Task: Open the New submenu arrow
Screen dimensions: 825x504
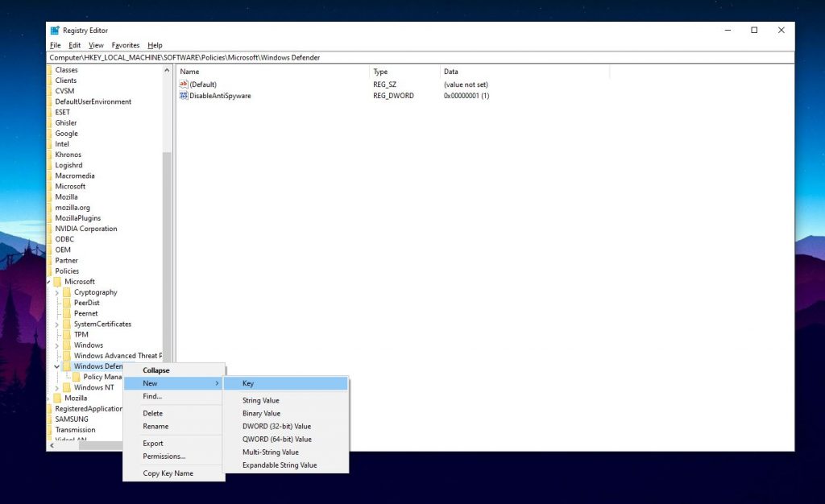Action: (x=217, y=384)
